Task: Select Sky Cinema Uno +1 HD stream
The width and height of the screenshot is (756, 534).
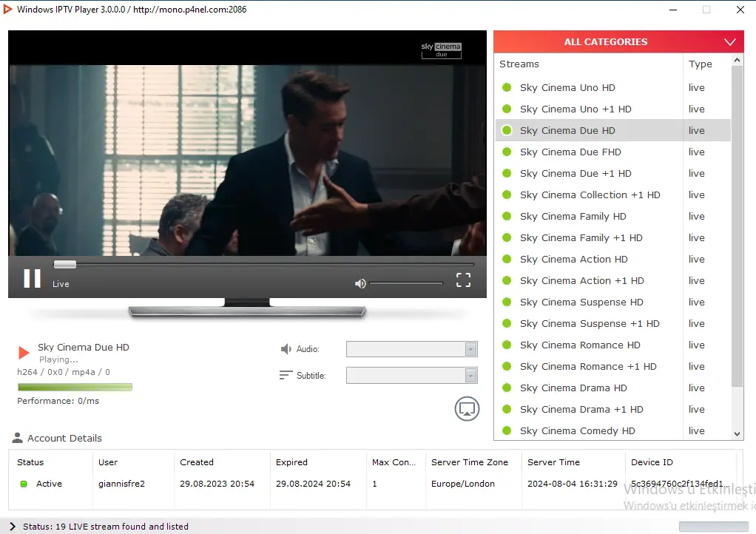Action: click(613, 109)
